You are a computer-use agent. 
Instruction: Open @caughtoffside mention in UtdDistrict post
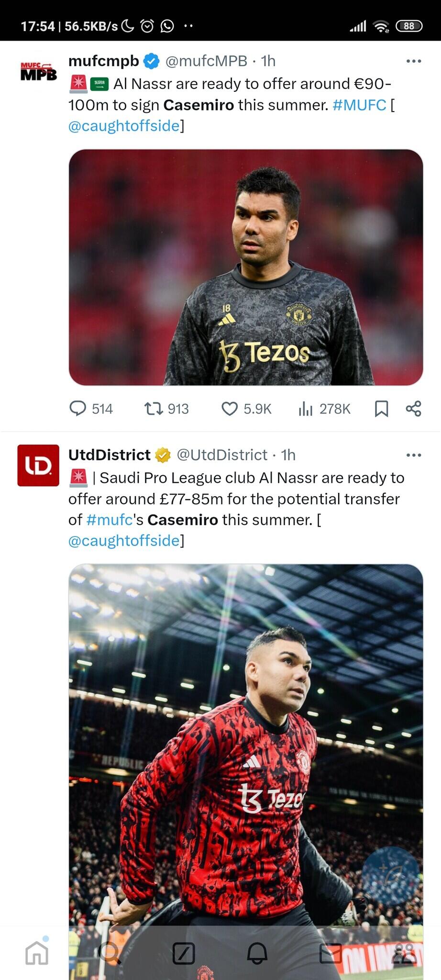click(124, 541)
